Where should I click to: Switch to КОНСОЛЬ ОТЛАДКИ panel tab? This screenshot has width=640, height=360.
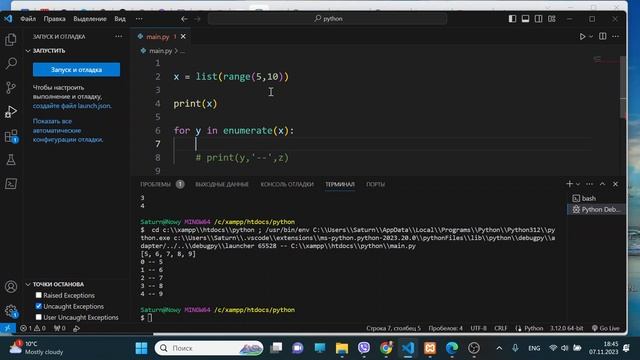click(287, 184)
